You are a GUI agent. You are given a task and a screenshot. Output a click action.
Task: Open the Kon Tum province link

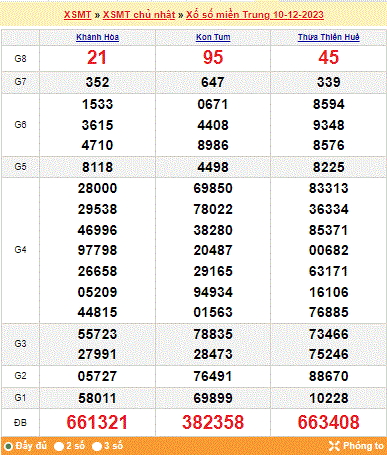coord(213,37)
